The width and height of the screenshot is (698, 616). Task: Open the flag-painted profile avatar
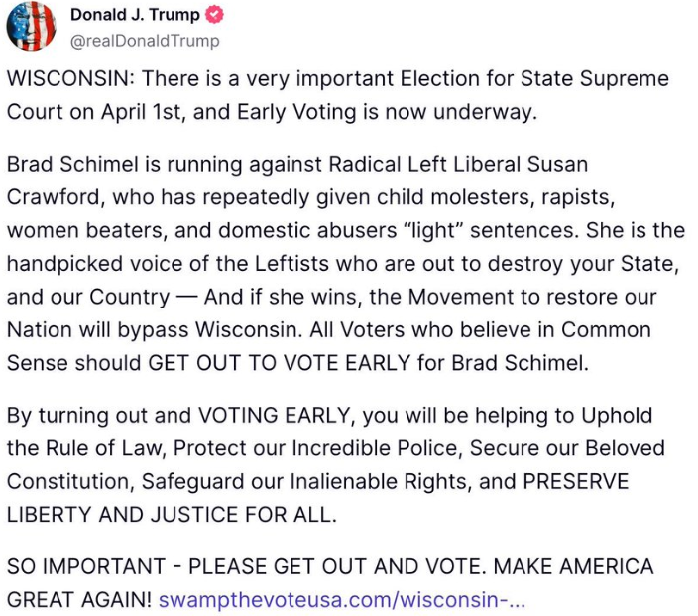pos(31,26)
